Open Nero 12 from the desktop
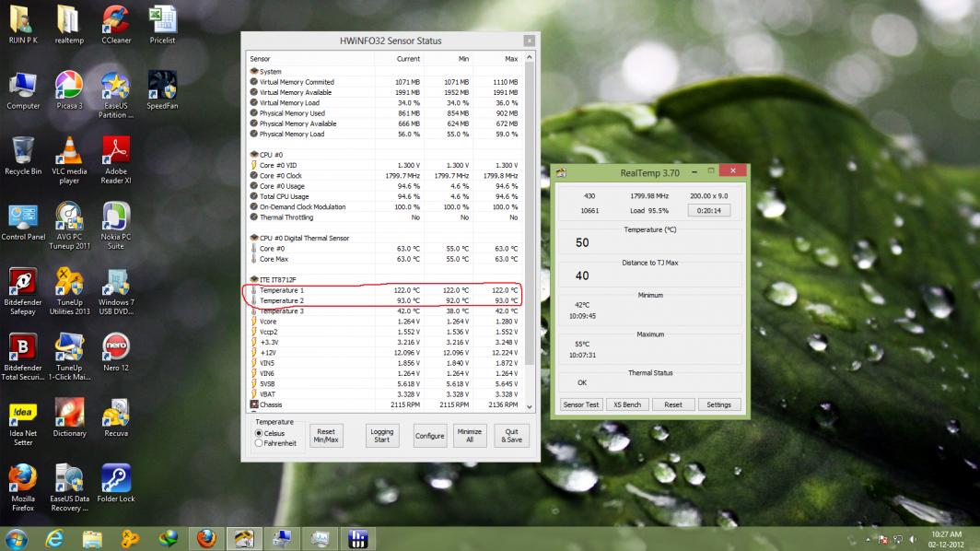Viewport: 980px width, 551px height. click(115, 350)
